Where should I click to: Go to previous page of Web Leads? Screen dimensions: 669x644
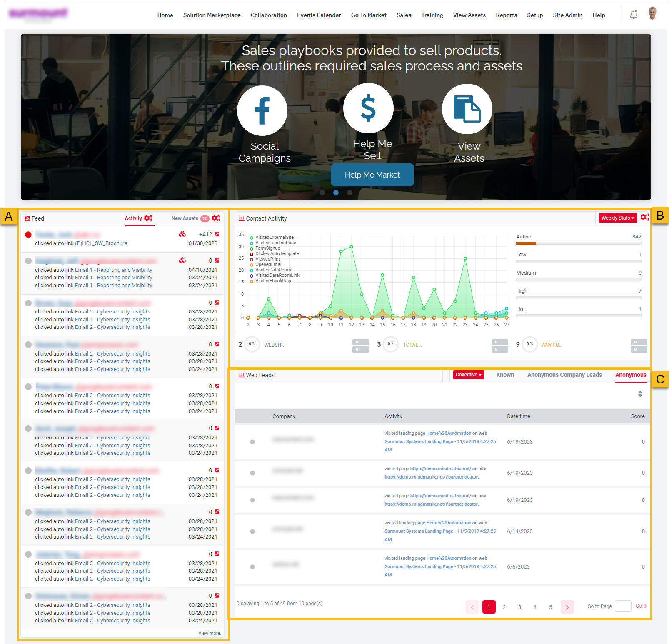pyautogui.click(x=472, y=607)
